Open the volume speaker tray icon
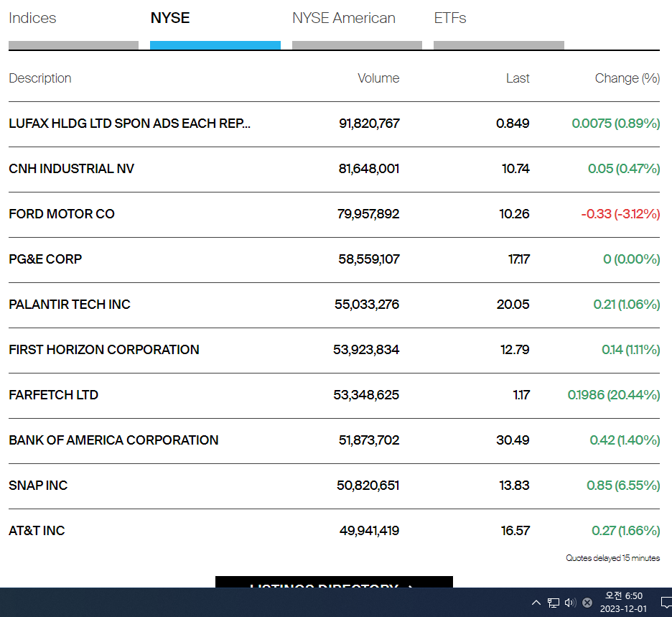This screenshot has height=617, width=672. point(571,603)
